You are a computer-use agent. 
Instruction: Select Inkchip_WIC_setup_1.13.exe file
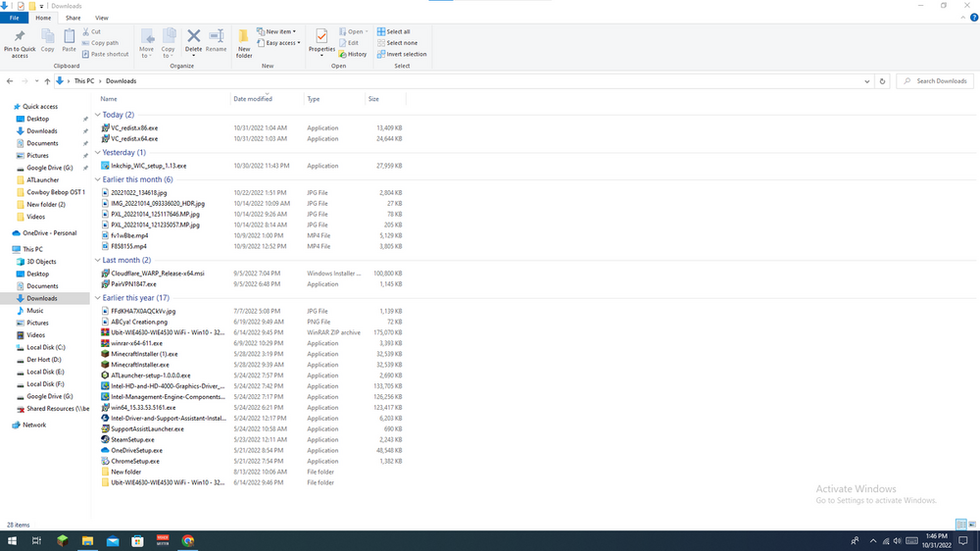[x=149, y=167]
